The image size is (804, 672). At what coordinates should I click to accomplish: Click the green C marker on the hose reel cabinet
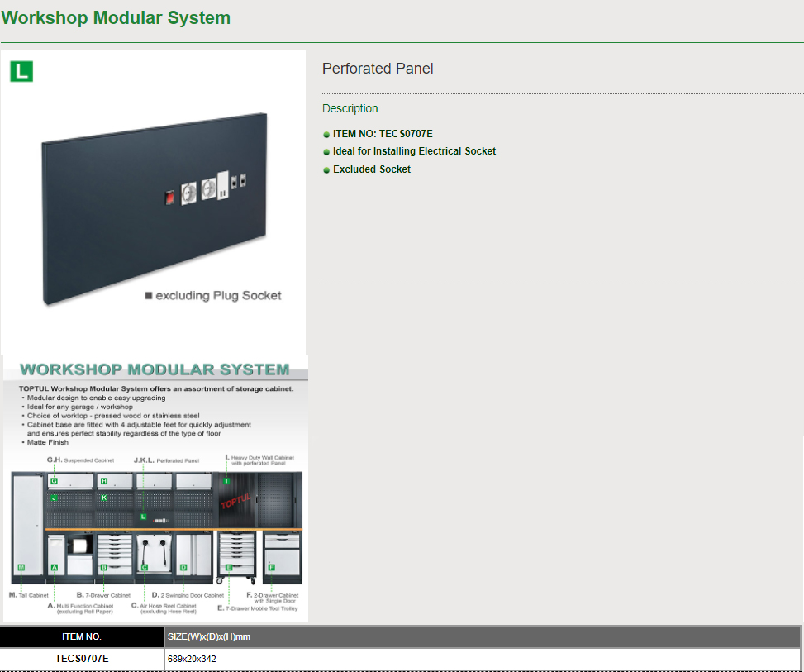144,567
